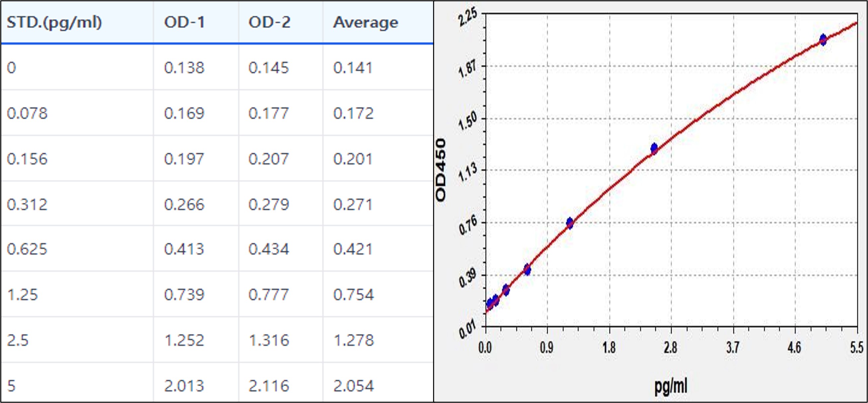The width and height of the screenshot is (868, 403).
Task: Select the OD-1 value 0.739
Action: [184, 295]
